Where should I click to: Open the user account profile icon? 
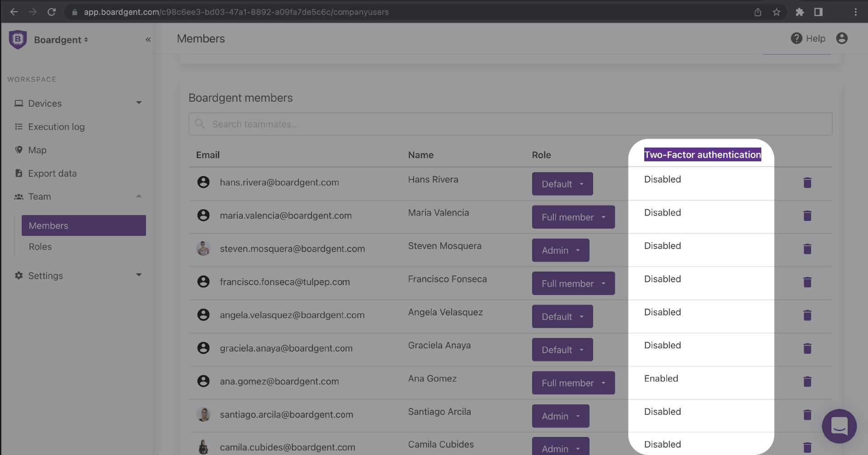coord(842,38)
